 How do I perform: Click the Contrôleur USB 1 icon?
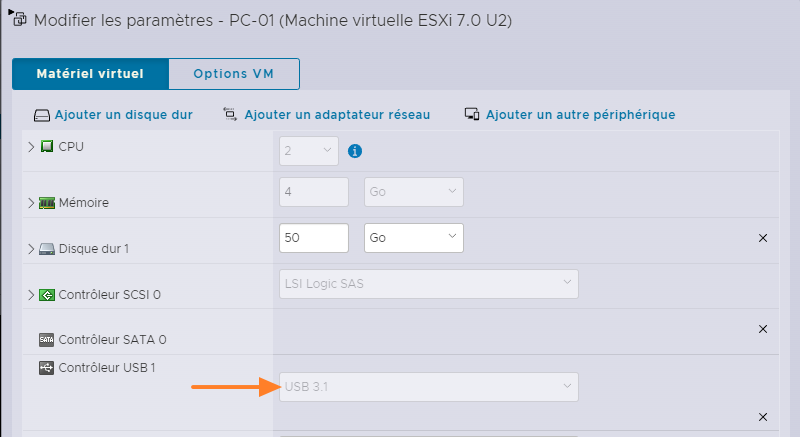pos(46,368)
